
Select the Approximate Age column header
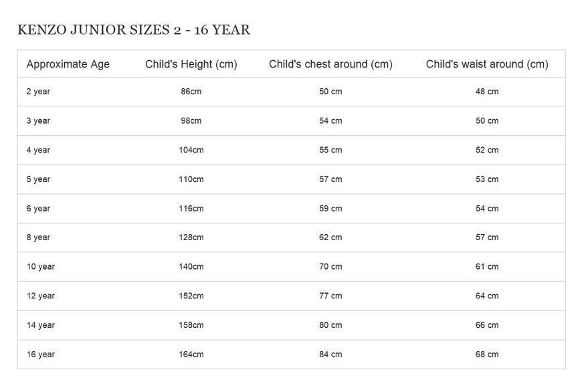tap(68, 64)
